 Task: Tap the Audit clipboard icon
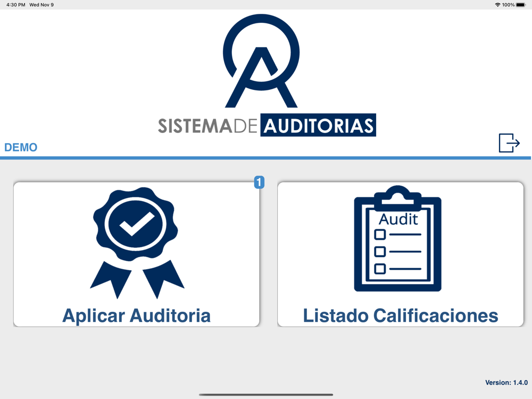397,238
